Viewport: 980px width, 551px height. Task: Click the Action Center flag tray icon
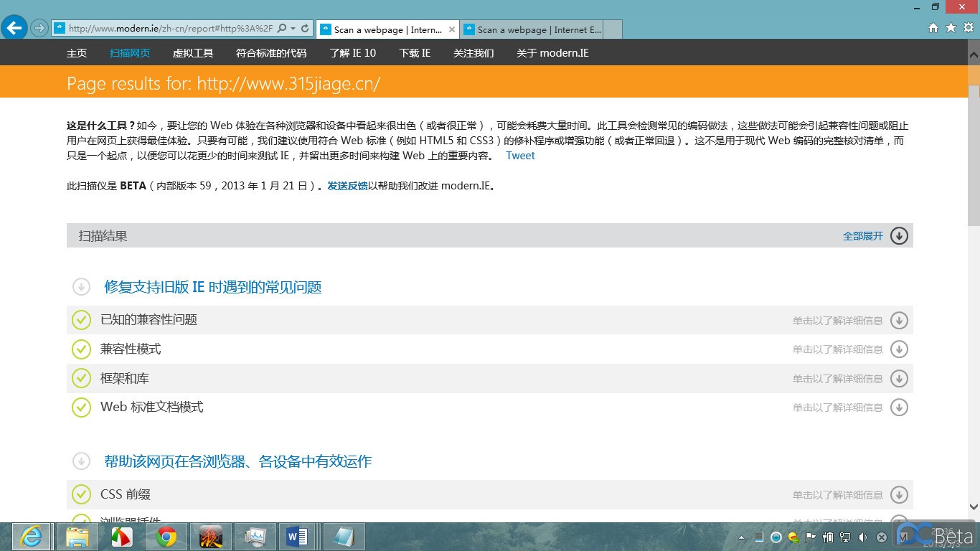[811, 537]
